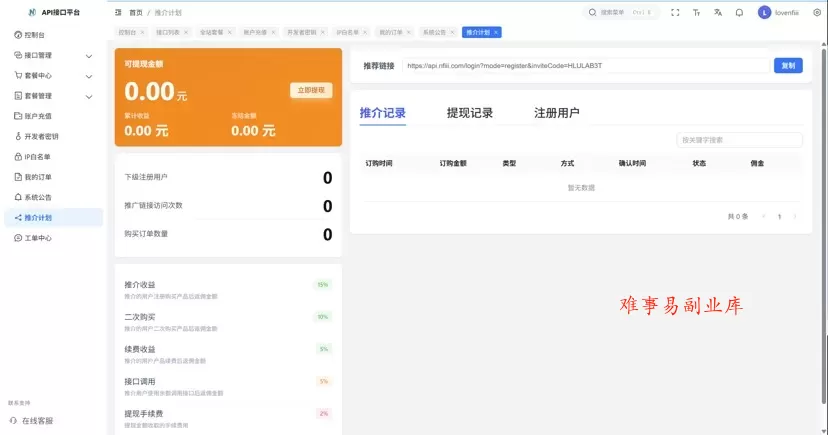
Task: Click the 佣金 column header
Action: 757,163
